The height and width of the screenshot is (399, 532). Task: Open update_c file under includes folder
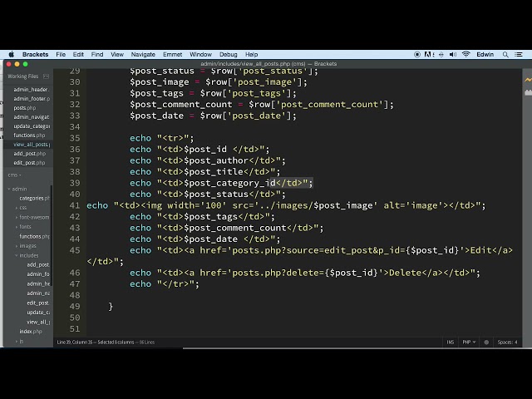click(x=38, y=313)
